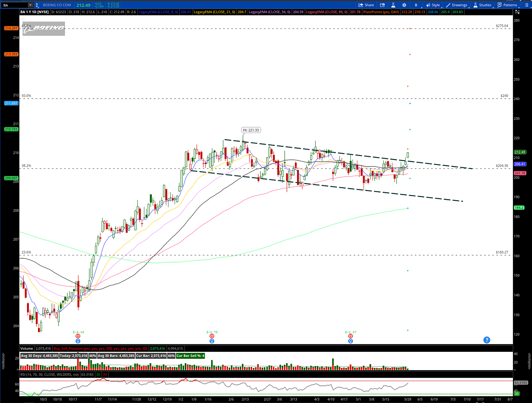Click the Today: 2,073,416 volume label

click(73, 356)
